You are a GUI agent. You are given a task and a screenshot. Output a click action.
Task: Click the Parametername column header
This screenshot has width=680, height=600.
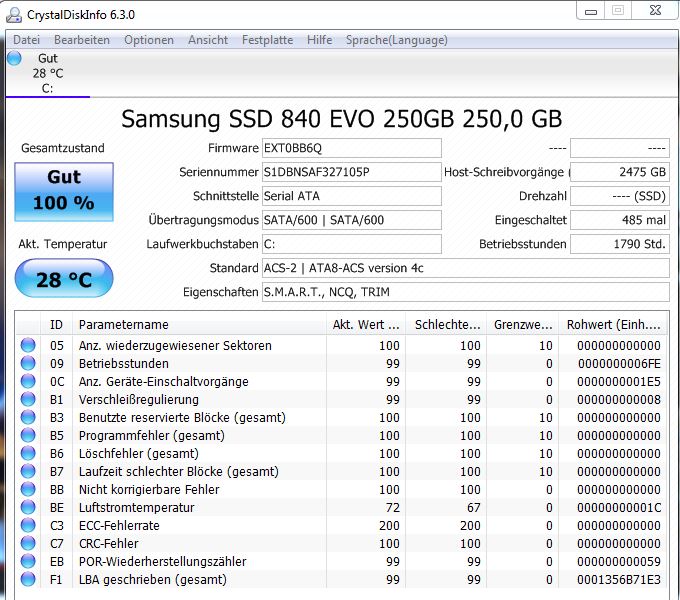(x=199, y=325)
